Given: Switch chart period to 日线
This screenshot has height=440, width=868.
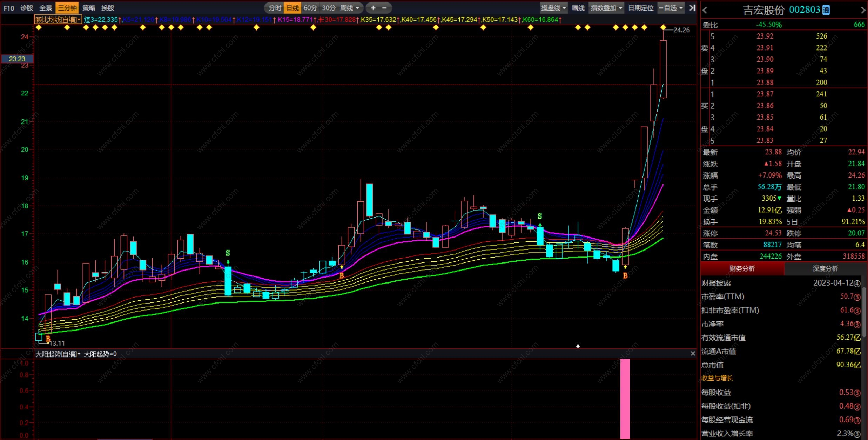Looking at the screenshot, I should (x=292, y=8).
